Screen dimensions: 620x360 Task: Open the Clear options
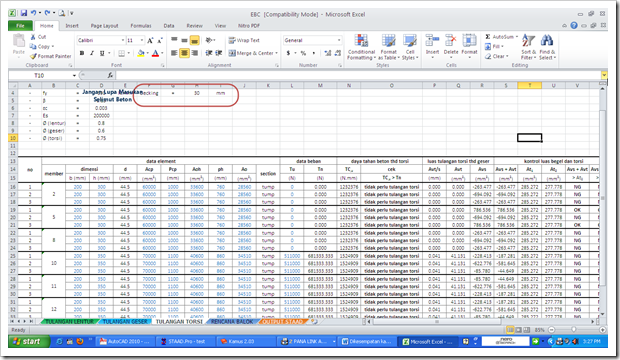(x=497, y=56)
